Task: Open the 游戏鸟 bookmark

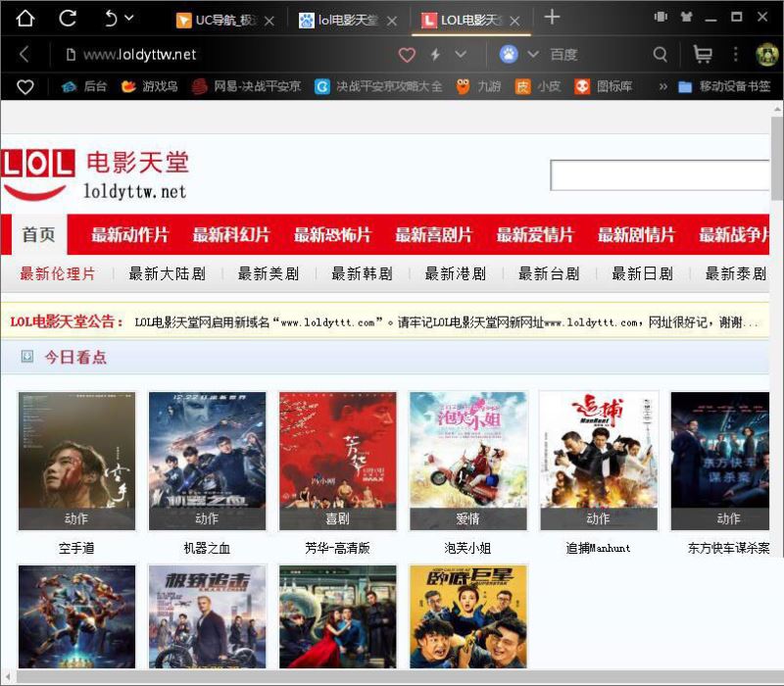Action: click(x=150, y=86)
